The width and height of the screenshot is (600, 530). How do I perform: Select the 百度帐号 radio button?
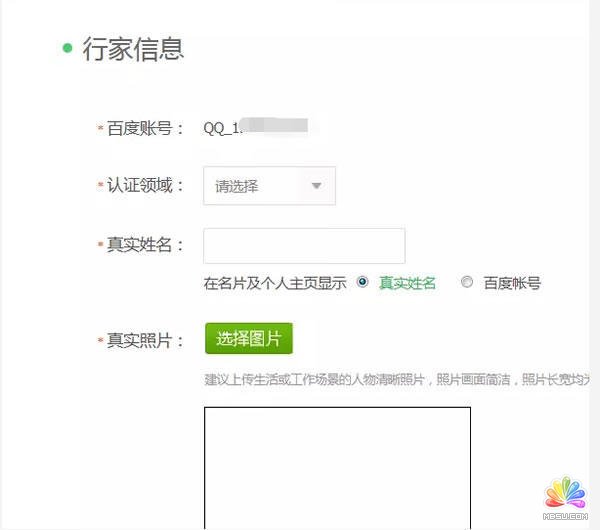tap(466, 282)
